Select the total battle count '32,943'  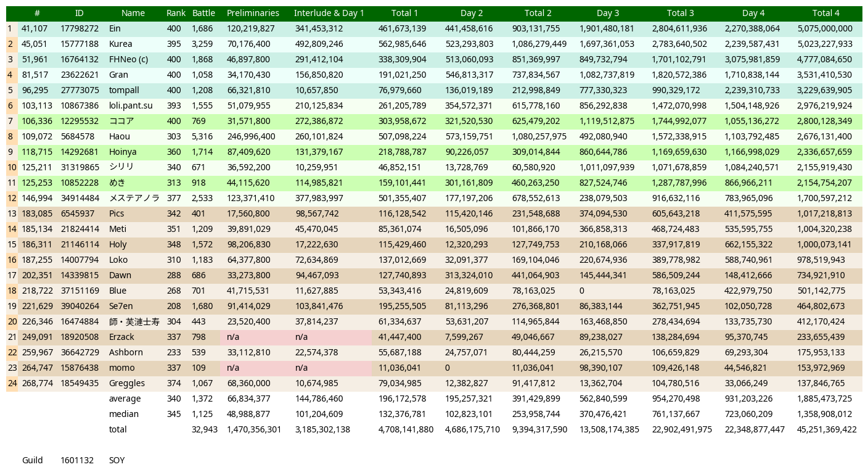(205, 429)
